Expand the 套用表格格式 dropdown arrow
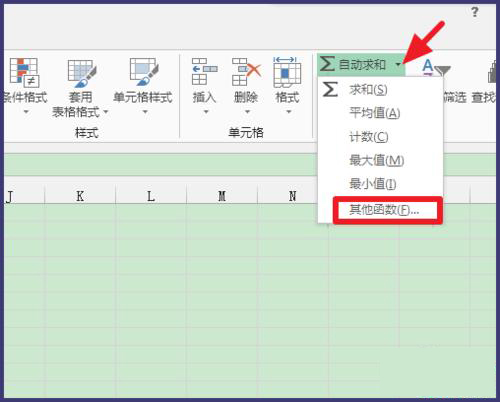500x402 pixels. coord(106,112)
